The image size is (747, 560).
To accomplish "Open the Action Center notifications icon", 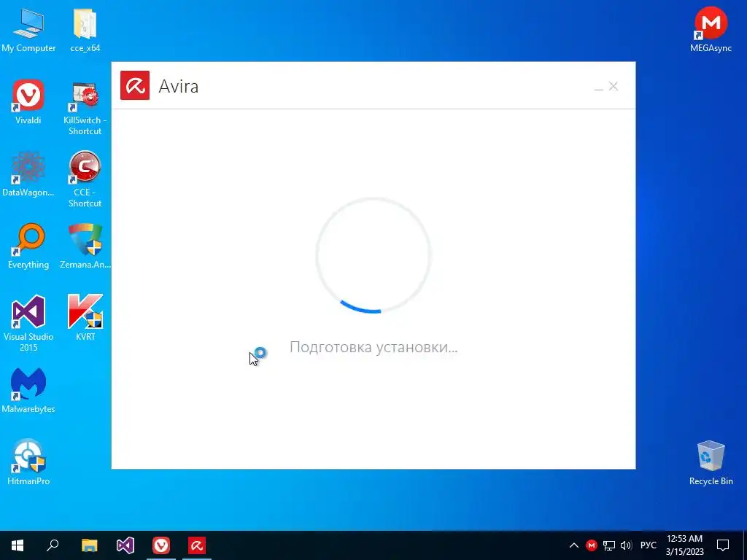I will tap(723, 545).
